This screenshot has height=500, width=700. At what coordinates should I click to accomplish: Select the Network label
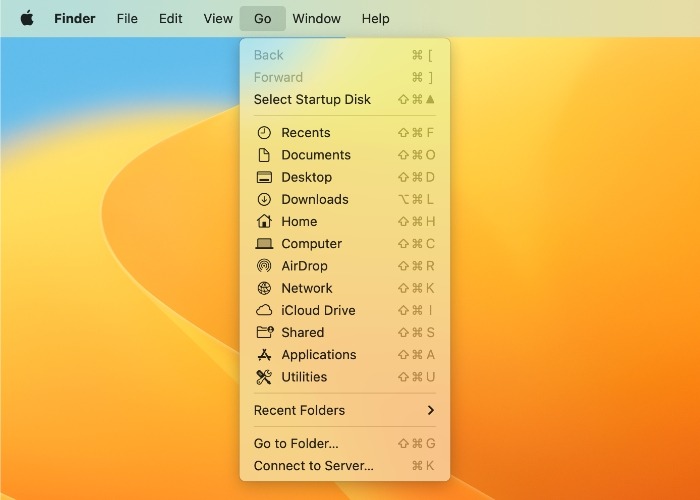(307, 288)
